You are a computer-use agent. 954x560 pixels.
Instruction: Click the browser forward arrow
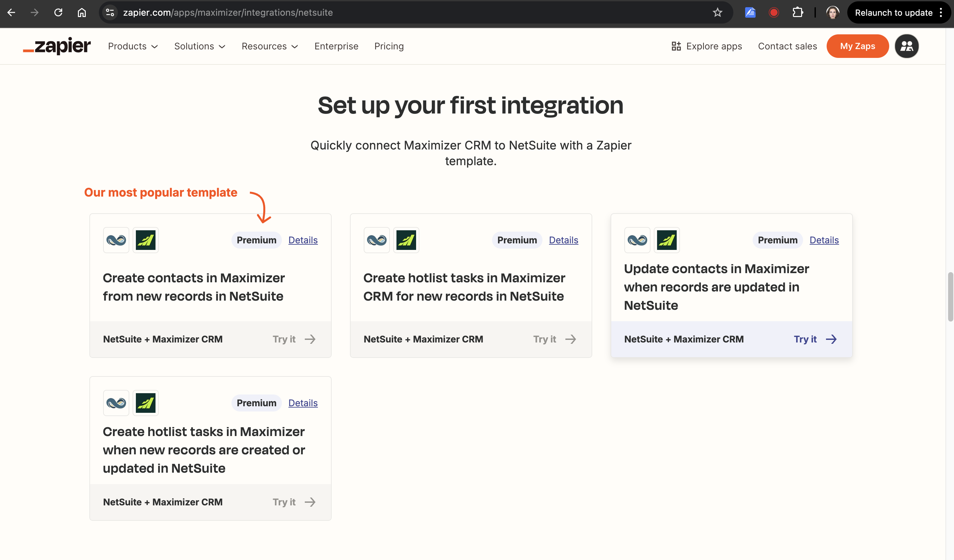(34, 12)
